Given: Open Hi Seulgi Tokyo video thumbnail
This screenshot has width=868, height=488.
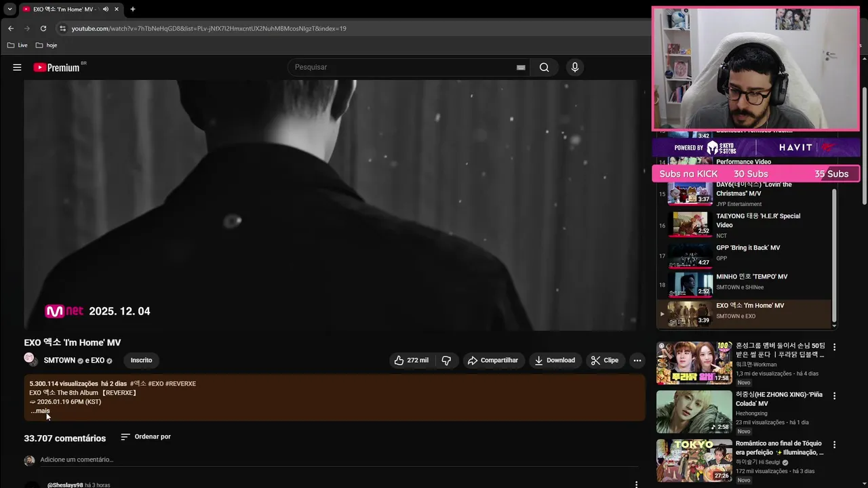Looking at the screenshot, I should pyautogui.click(x=694, y=461).
